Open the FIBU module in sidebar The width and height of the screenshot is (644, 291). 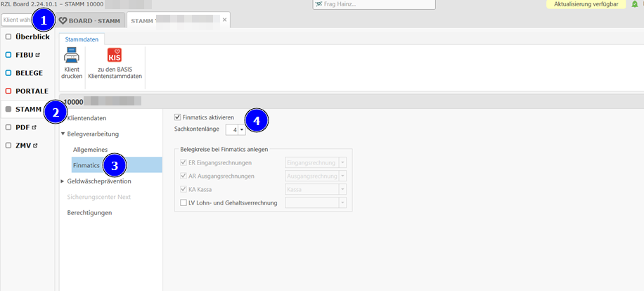coord(28,54)
